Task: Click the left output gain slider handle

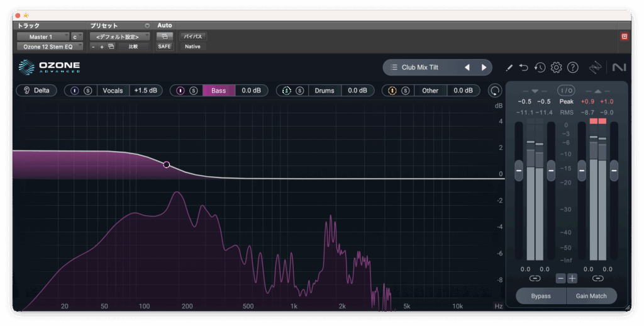Action: click(x=582, y=170)
